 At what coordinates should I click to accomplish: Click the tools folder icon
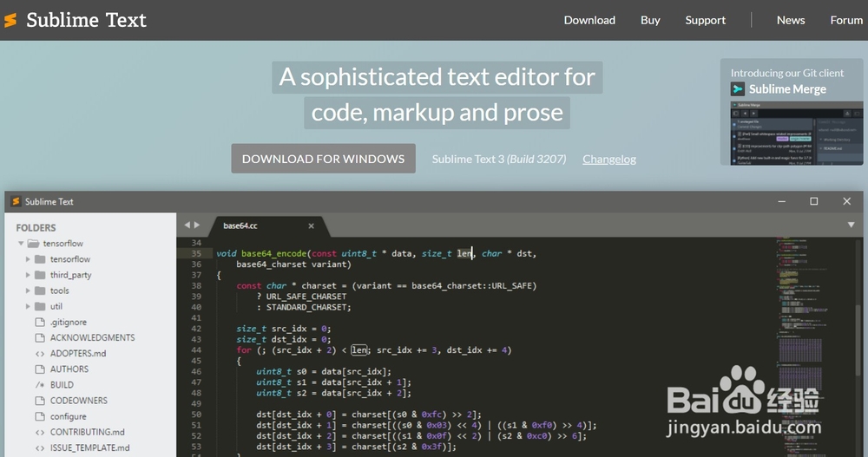click(x=40, y=291)
